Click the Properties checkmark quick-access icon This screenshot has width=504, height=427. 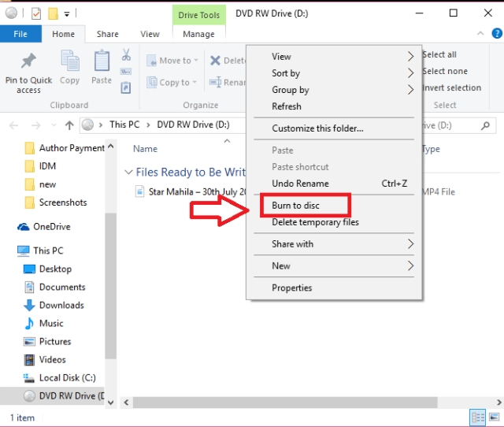click(36, 13)
